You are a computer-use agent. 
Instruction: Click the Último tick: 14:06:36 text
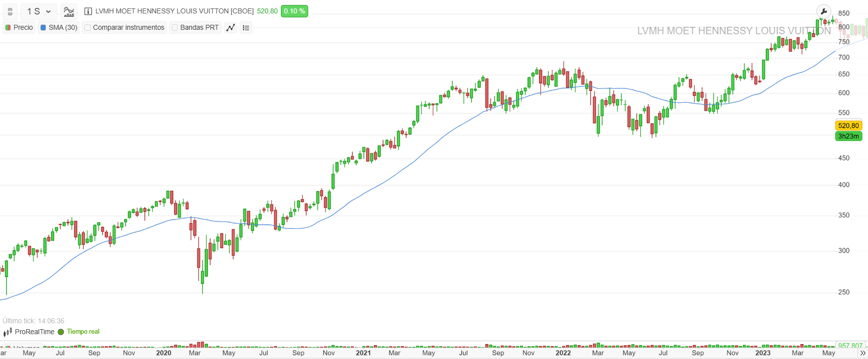point(33,321)
